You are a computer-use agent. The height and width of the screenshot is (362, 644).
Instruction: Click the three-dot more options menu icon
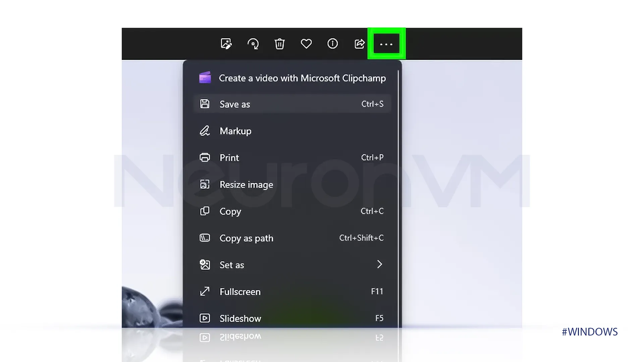386,44
